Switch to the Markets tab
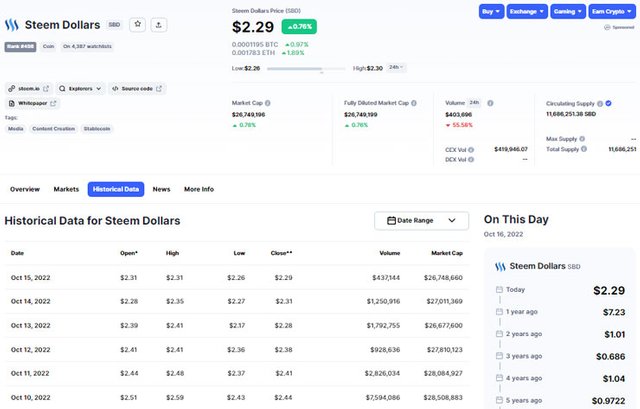This screenshot has width=640, height=409. click(x=66, y=189)
